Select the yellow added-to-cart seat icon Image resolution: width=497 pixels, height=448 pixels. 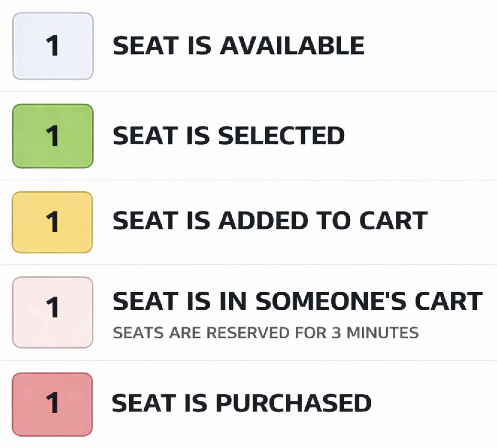pos(52,222)
